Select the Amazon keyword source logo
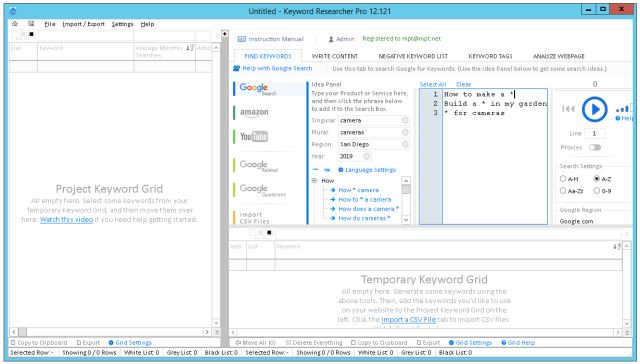Screen dimensions: 640x364 tap(254, 112)
